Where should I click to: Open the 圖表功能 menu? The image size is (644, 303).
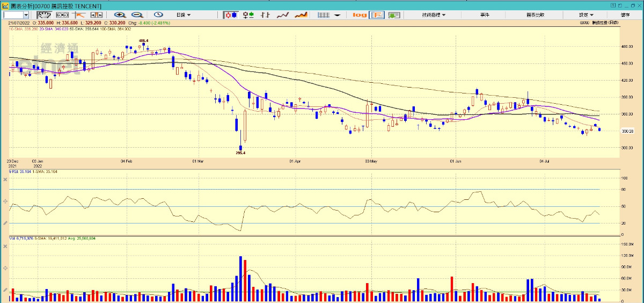coord(536,15)
